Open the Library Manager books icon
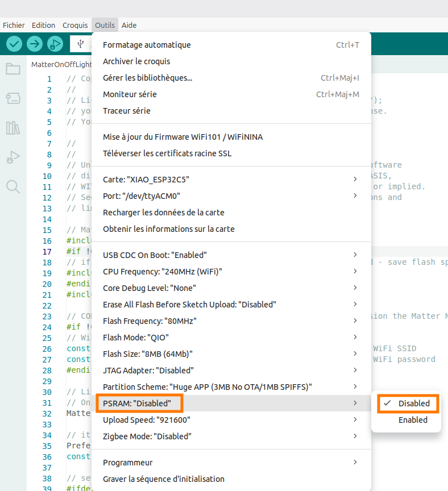The height and width of the screenshot is (491, 448). pos(13,128)
